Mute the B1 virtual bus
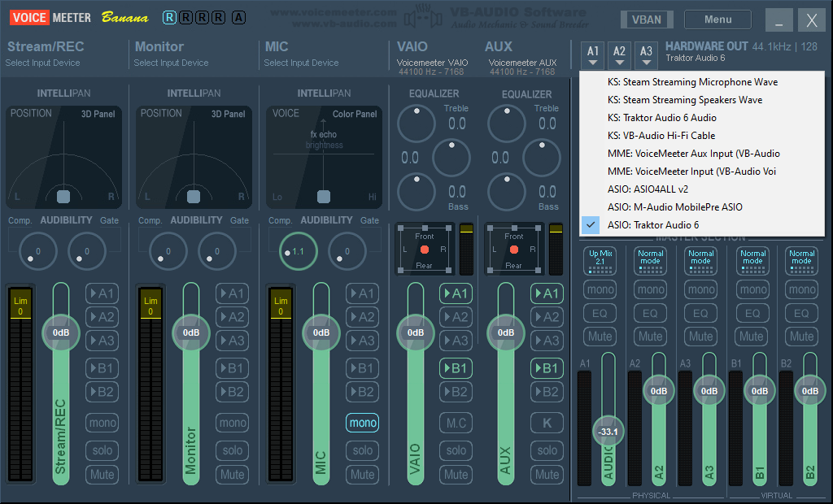This screenshot has height=504, width=833. pos(751,337)
